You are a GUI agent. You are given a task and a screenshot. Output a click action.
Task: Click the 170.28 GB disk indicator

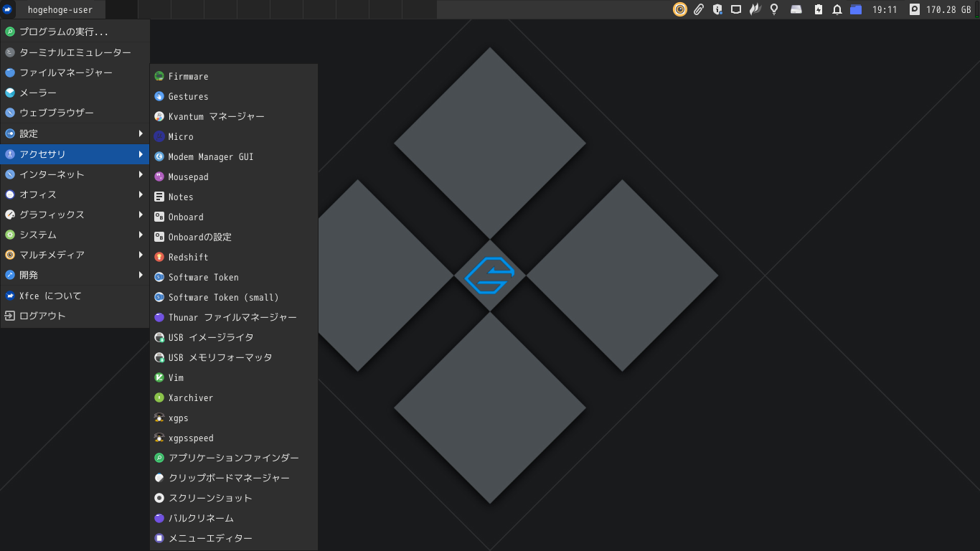(x=940, y=9)
